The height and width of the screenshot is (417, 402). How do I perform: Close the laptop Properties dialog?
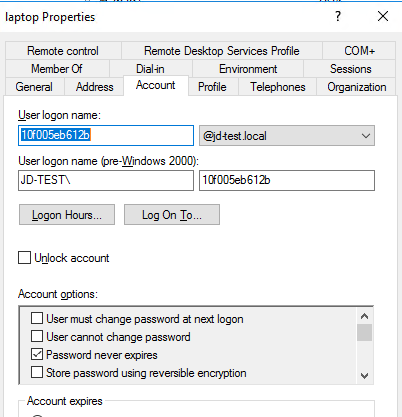(x=383, y=16)
